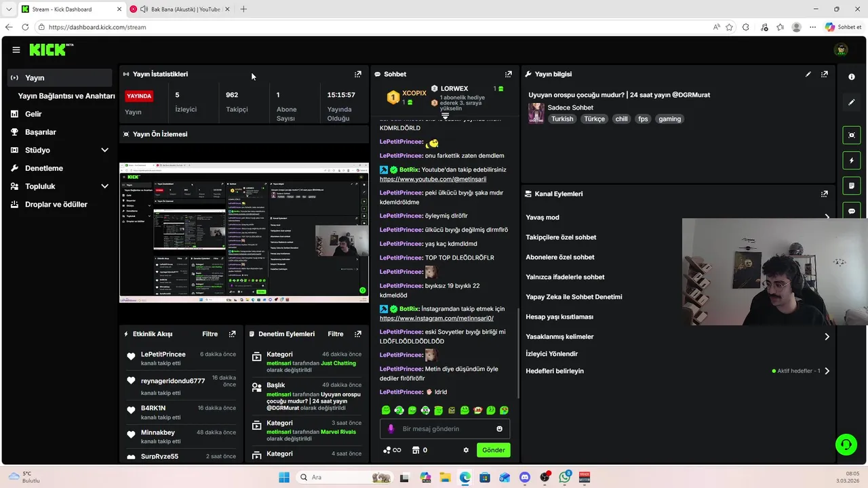Click Takipçilere özel sohbet option
868x488 pixels.
561,237
